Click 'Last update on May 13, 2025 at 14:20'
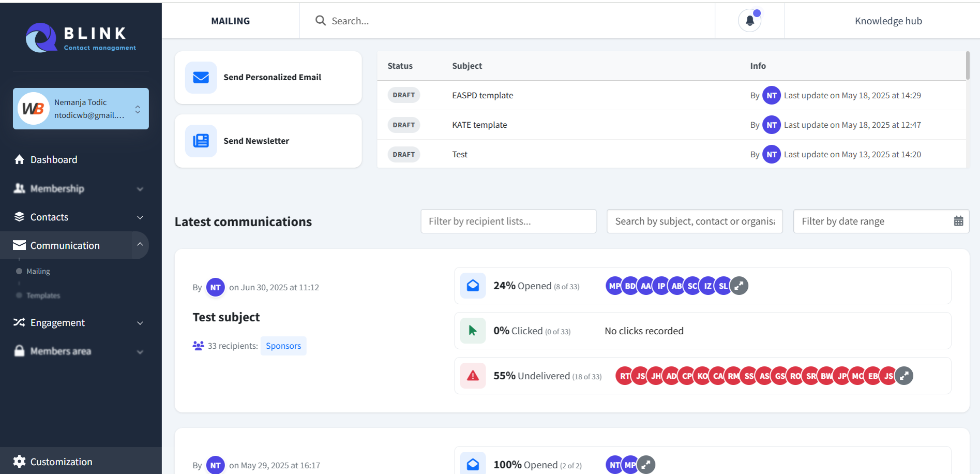Screen dimensions: 980x474 coord(852,154)
